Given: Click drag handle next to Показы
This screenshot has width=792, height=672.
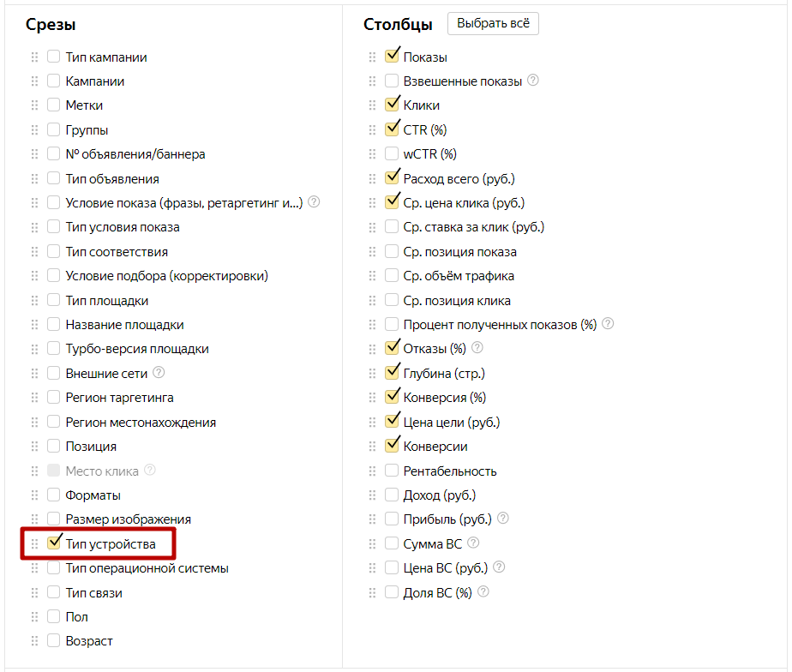Looking at the screenshot, I should click(x=373, y=57).
